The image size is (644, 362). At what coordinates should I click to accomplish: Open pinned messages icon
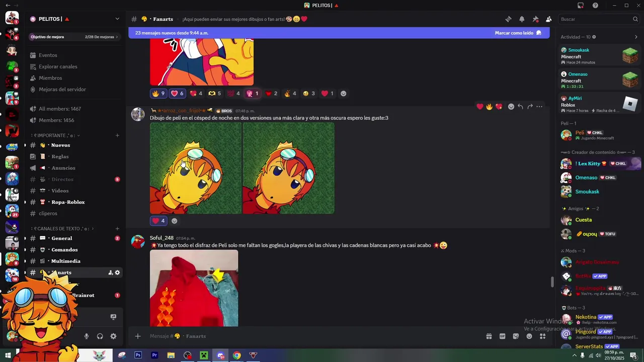click(x=535, y=19)
